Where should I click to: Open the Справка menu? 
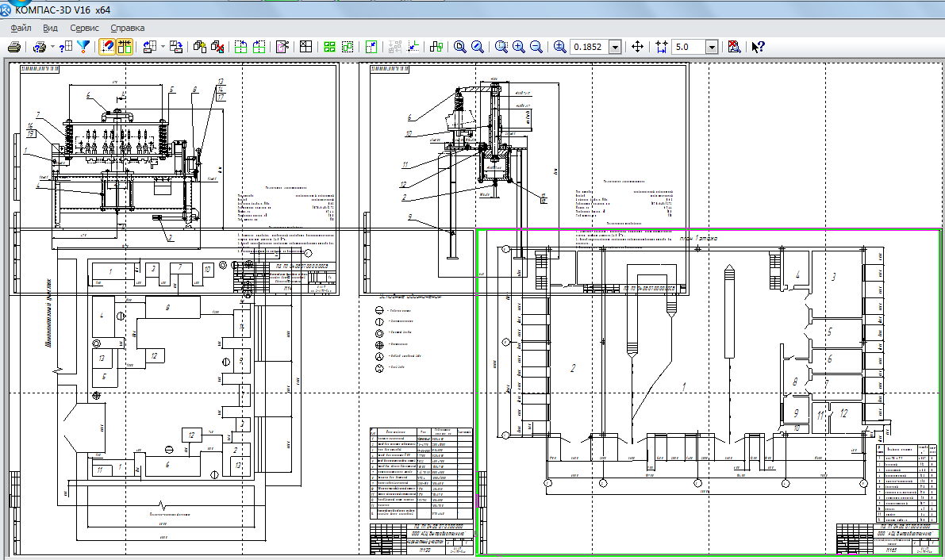127,28
